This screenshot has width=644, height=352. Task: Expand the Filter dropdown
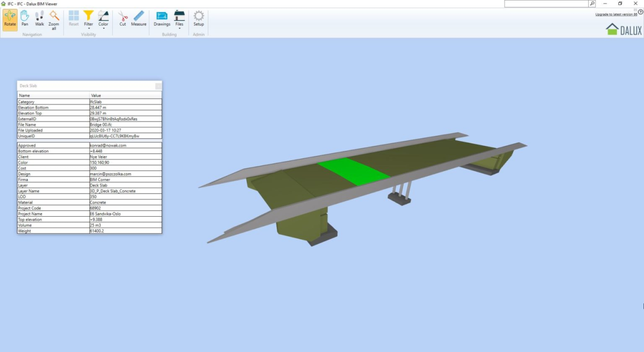point(89,20)
